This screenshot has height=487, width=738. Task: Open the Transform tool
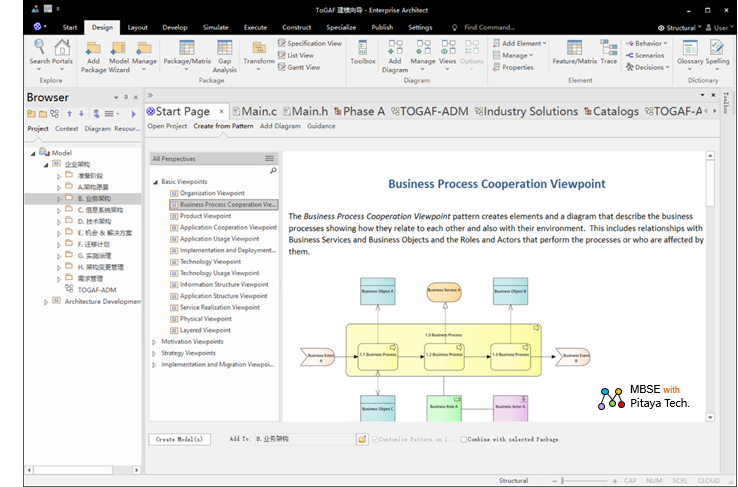coord(259,48)
